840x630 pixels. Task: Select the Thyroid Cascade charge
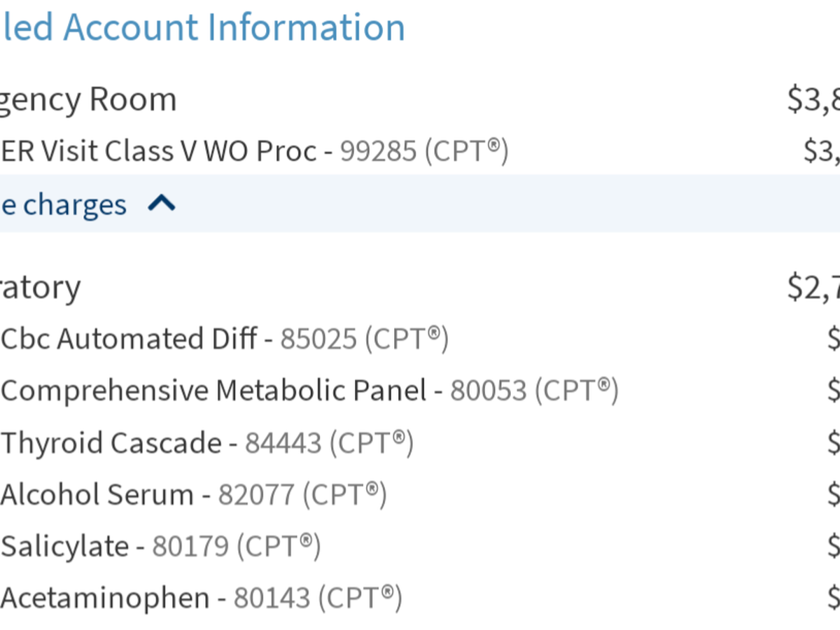click(111, 442)
